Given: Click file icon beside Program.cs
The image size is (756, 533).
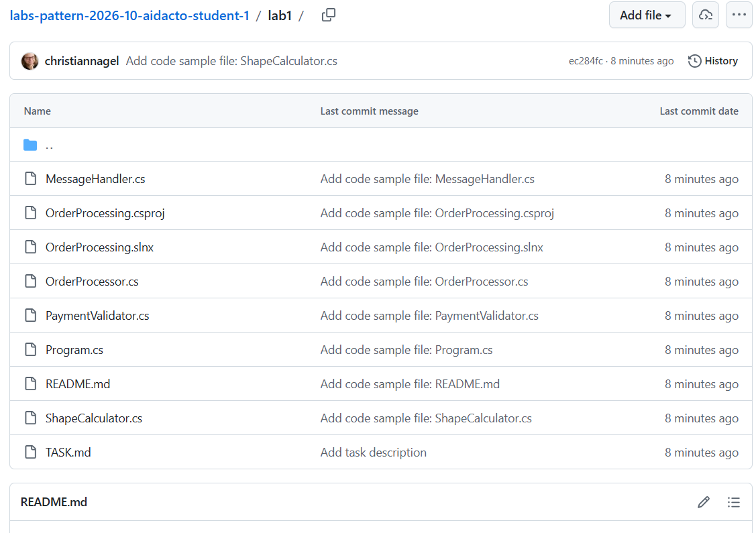Looking at the screenshot, I should pos(30,349).
